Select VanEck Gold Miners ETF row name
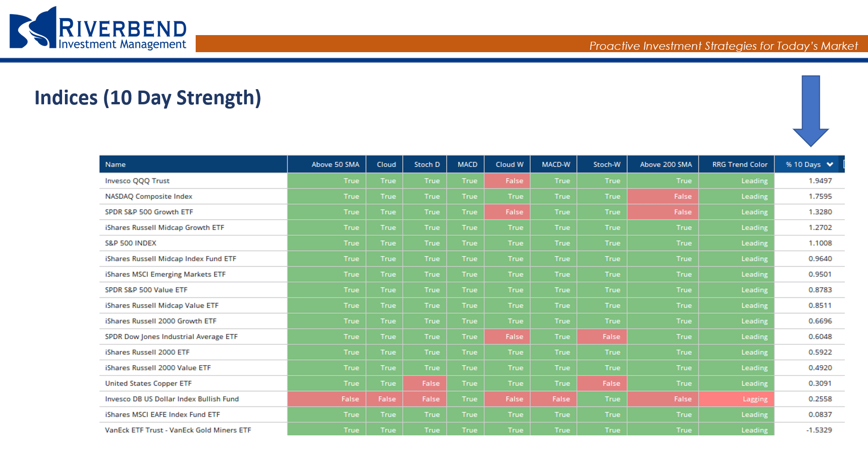 pyautogui.click(x=178, y=430)
